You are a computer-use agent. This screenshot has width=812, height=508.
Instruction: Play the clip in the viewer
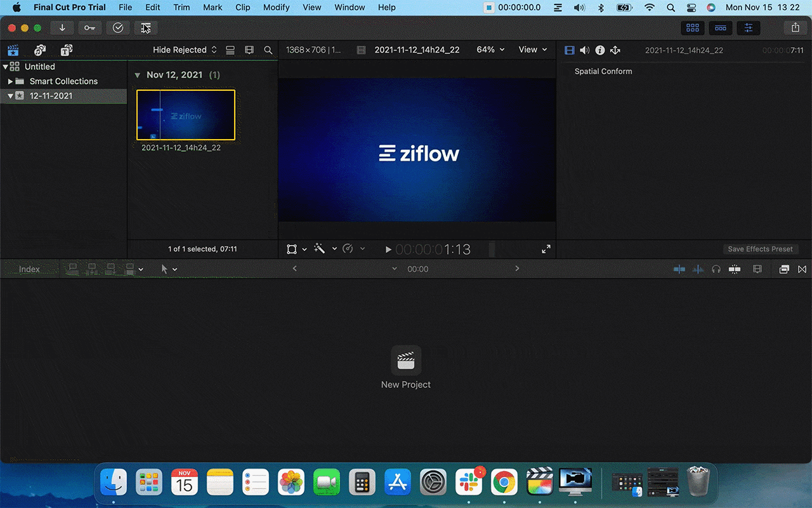coord(388,250)
